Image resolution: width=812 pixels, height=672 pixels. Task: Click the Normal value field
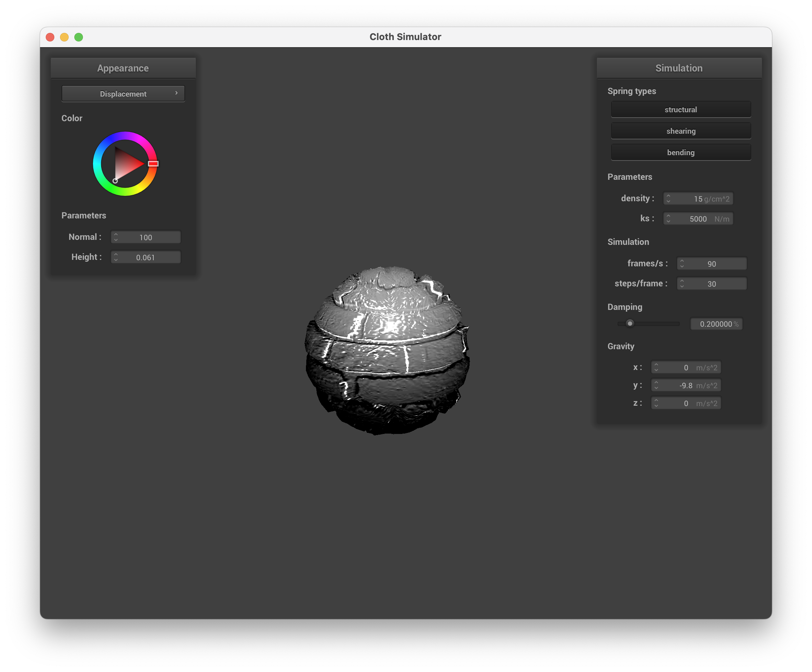[146, 237]
